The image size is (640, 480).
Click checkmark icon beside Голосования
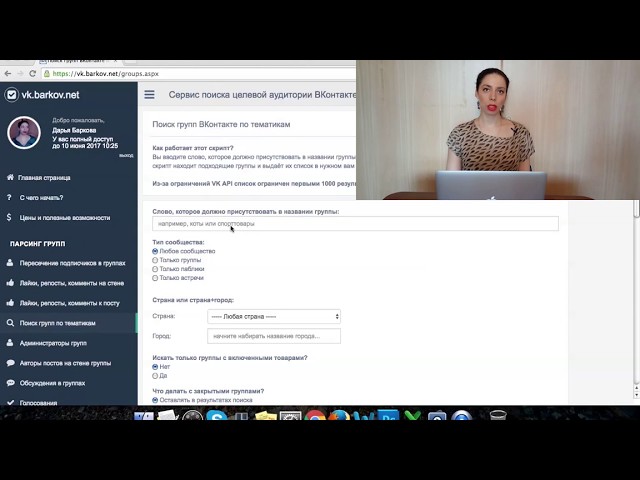point(11,402)
